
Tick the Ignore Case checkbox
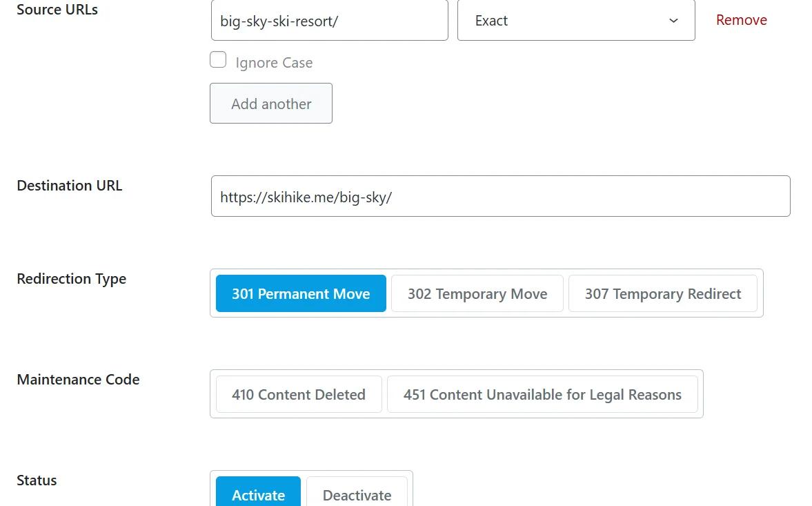pyautogui.click(x=218, y=59)
